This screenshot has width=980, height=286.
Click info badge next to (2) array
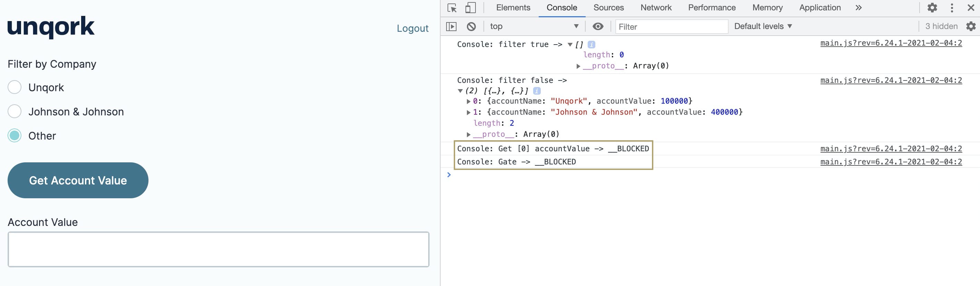[x=537, y=91]
